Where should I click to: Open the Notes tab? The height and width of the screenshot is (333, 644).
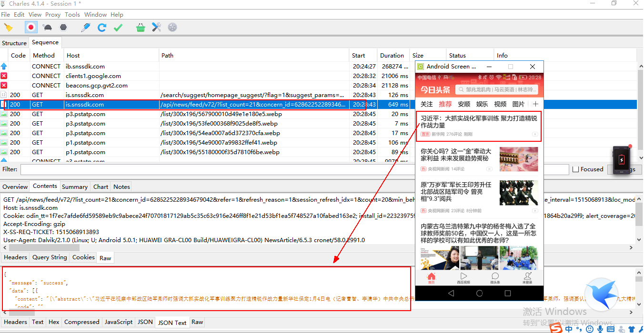tap(121, 186)
